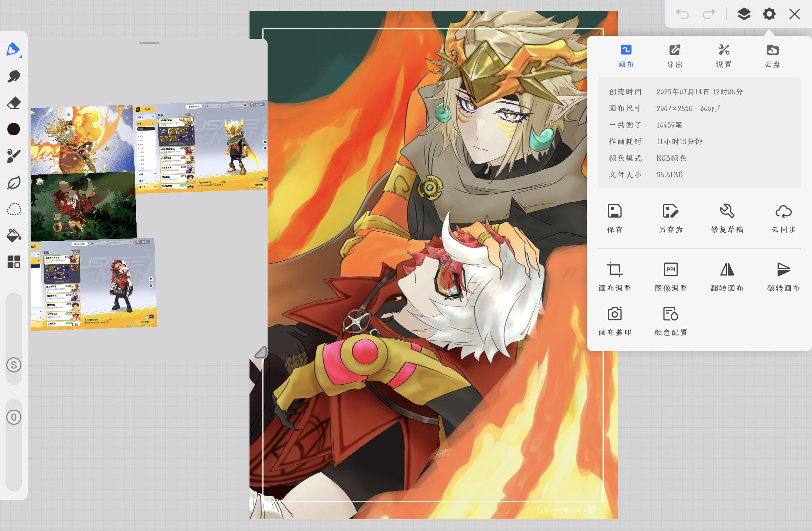
Task: Choose the eraser tool
Action: (x=14, y=103)
